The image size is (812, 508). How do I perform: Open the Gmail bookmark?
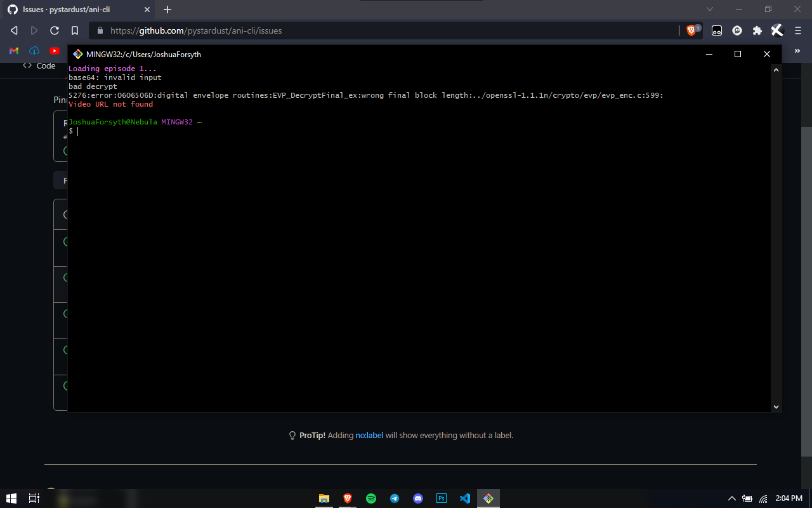coord(14,51)
